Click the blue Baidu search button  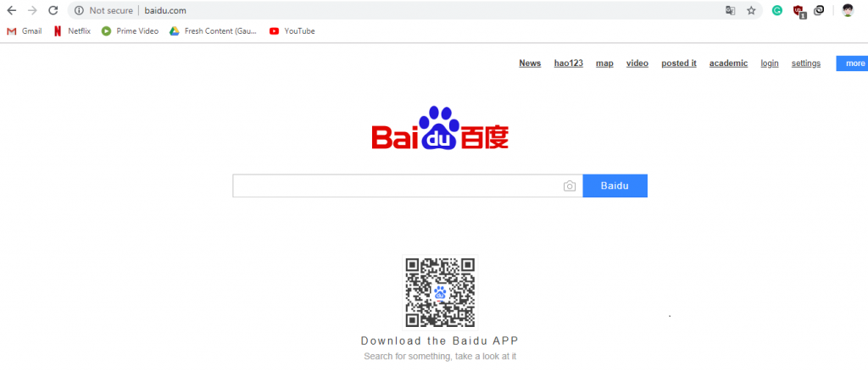[x=615, y=185]
